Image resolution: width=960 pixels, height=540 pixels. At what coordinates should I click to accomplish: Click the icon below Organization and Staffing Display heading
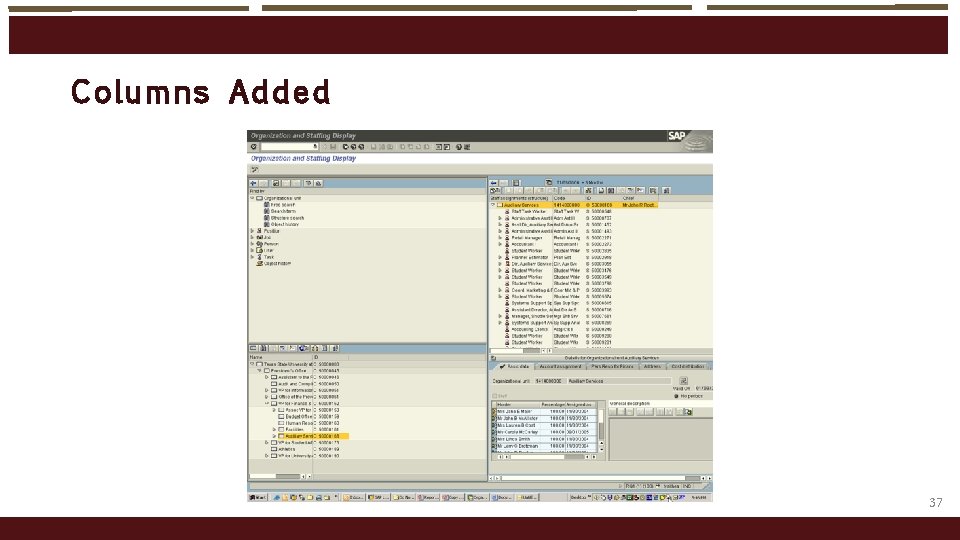(x=254, y=170)
